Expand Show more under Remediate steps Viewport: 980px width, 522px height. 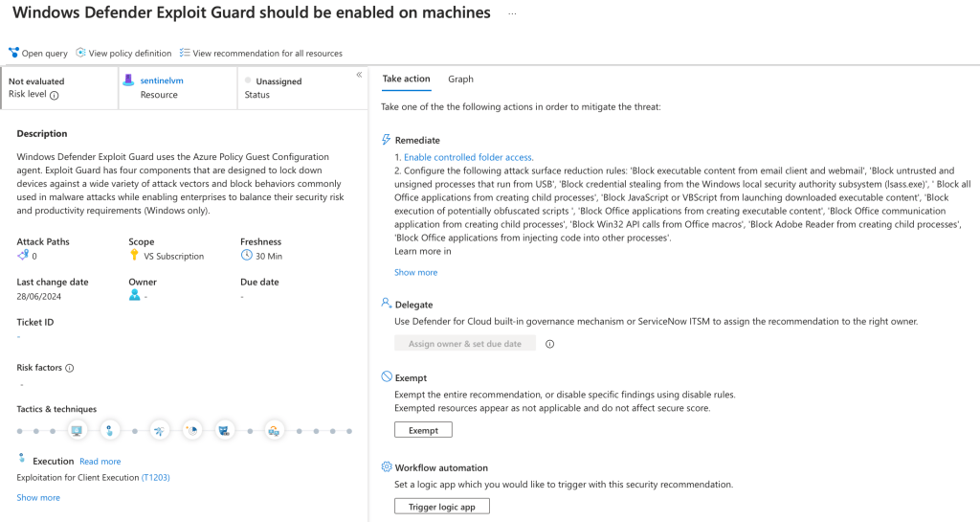point(415,272)
